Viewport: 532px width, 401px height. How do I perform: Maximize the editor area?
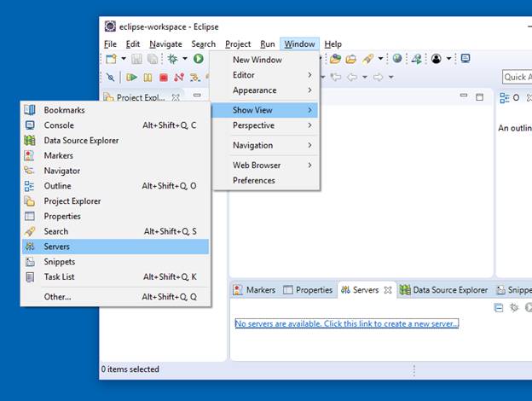click(479, 97)
